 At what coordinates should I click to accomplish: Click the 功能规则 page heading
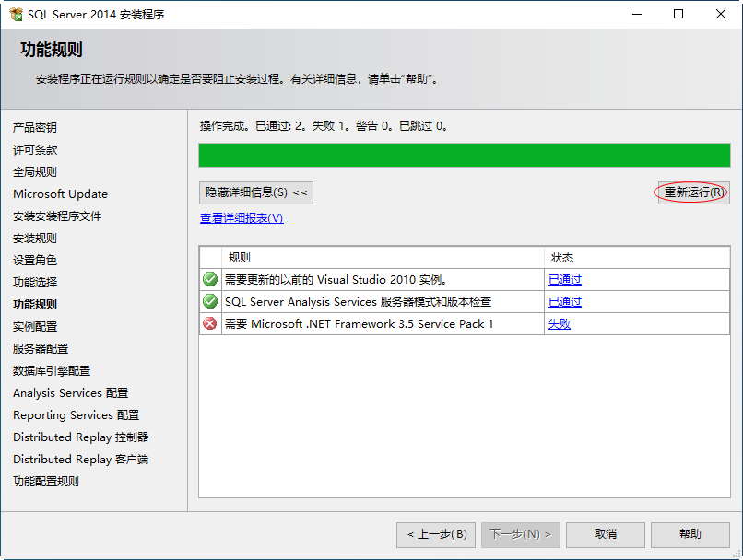(52, 50)
